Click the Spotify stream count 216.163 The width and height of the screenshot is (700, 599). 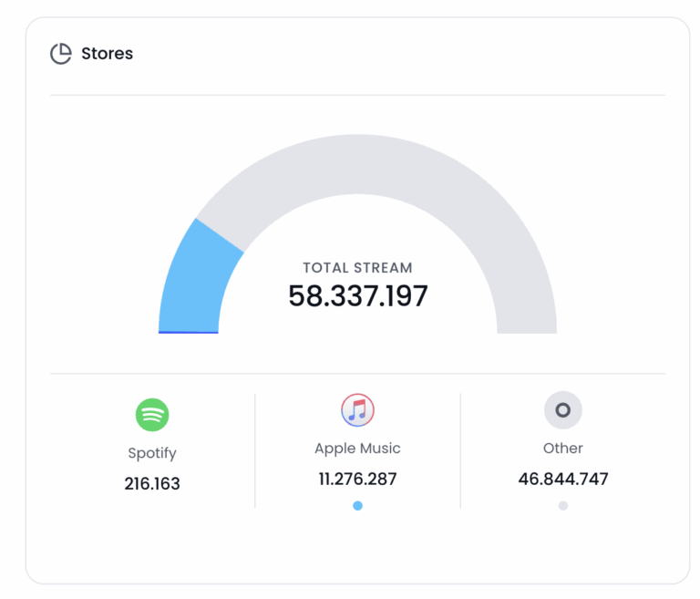click(152, 484)
